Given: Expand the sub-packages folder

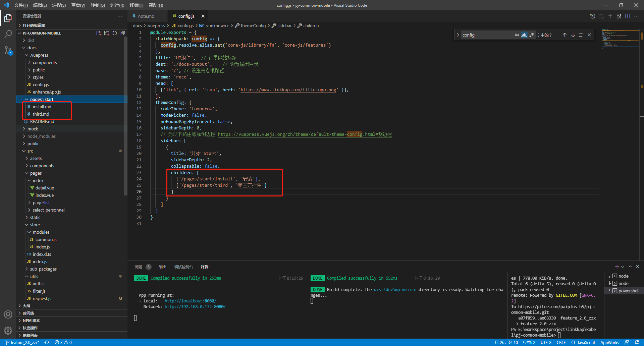Looking at the screenshot, I should (x=43, y=269).
